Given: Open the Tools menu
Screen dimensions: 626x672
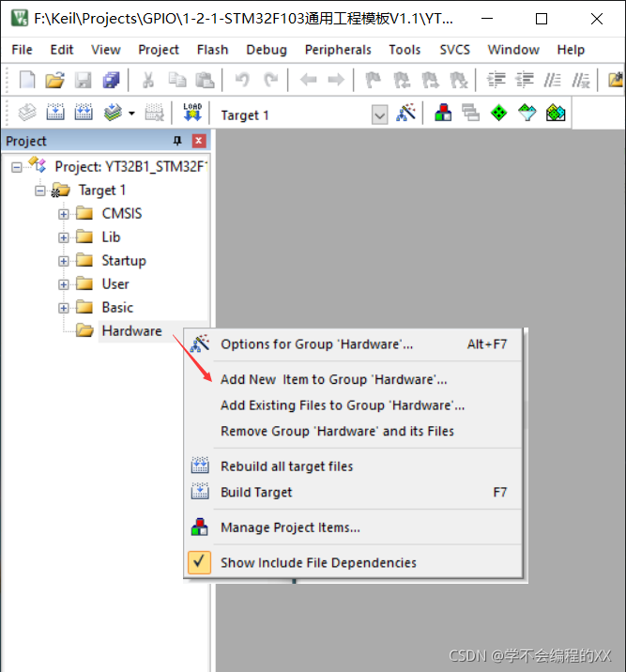Looking at the screenshot, I should pos(405,50).
